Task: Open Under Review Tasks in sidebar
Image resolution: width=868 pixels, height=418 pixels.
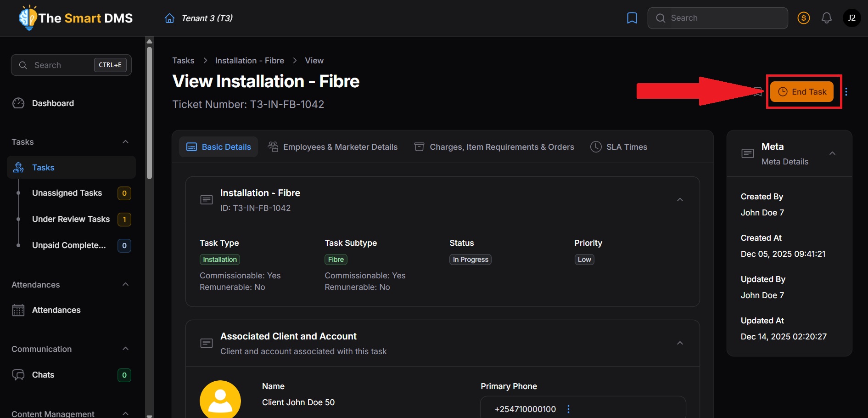Action: click(71, 219)
